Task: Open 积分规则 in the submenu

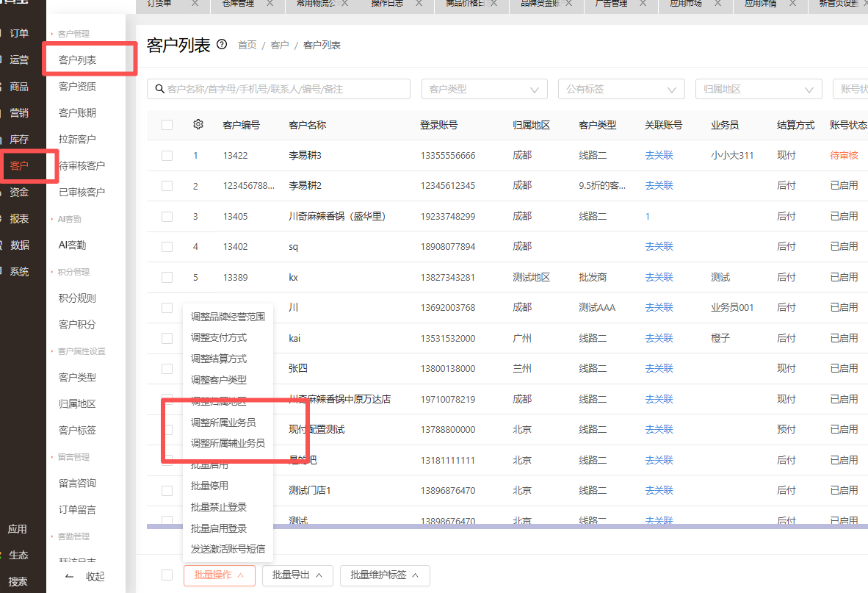Action: (78, 298)
